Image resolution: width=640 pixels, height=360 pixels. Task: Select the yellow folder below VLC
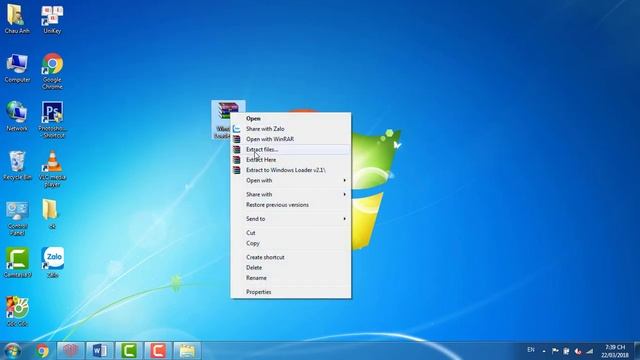[x=51, y=214]
